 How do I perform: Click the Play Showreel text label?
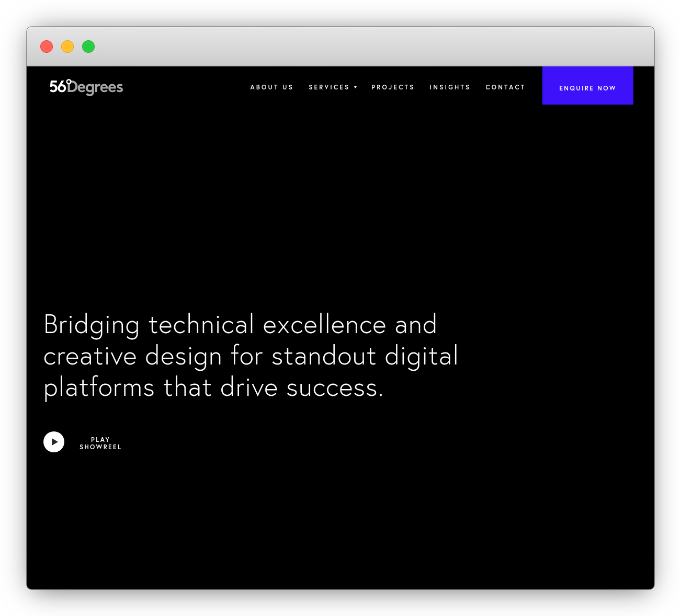coord(100,443)
